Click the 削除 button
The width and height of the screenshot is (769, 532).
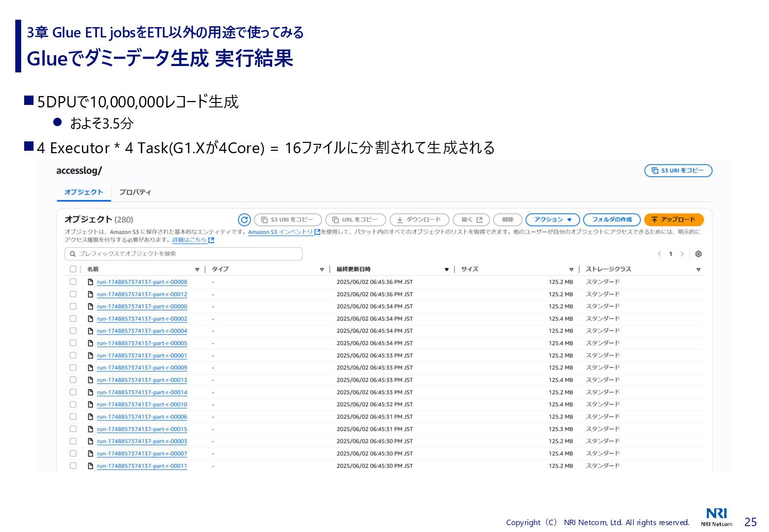tap(508, 220)
